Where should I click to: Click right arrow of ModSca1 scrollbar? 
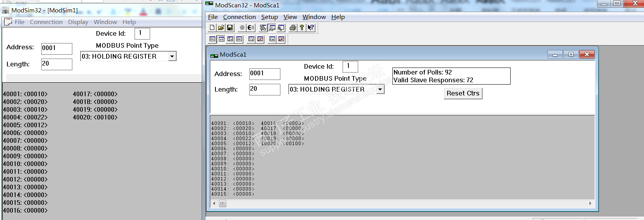coord(590,203)
